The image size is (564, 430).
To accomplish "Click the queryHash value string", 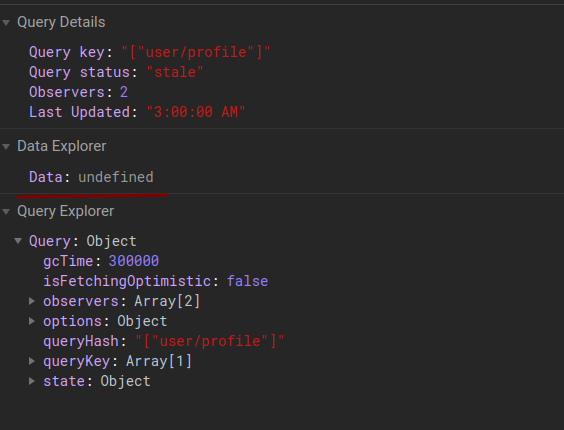I will (x=210, y=341).
